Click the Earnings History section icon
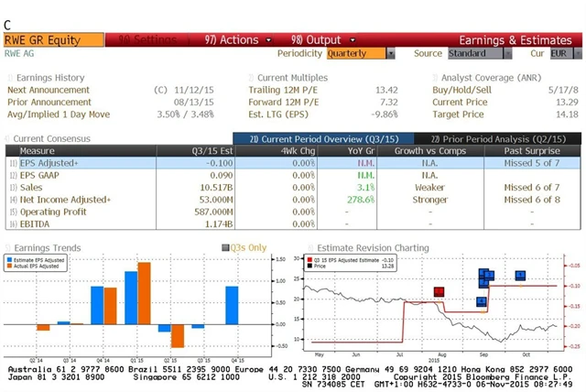The height and width of the screenshot is (392, 586). pyautogui.click(x=8, y=78)
